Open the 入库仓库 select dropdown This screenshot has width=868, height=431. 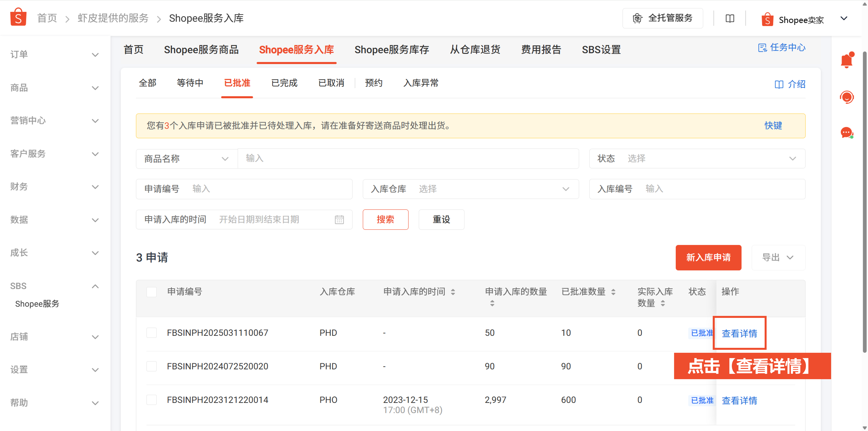[471, 189]
